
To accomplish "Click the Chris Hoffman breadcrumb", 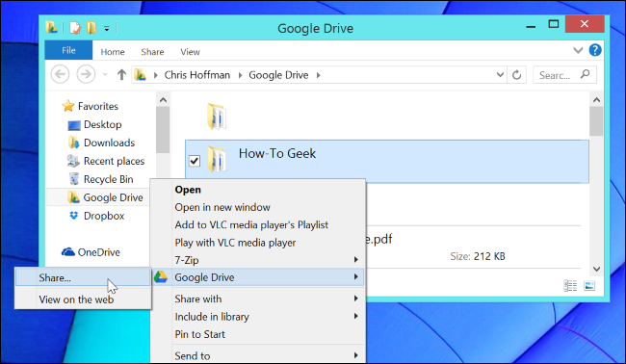I will [x=197, y=75].
